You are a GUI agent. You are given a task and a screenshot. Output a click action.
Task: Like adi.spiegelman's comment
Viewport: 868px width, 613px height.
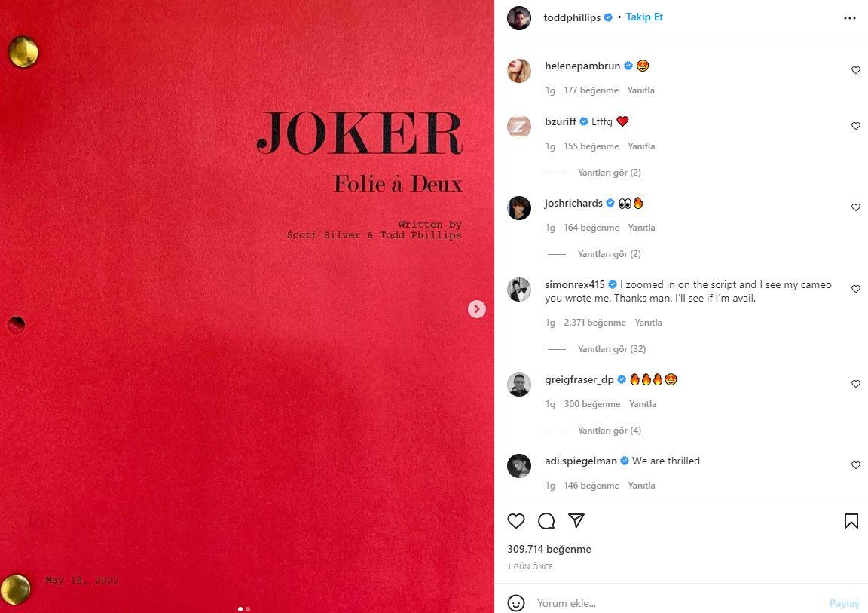(x=856, y=465)
